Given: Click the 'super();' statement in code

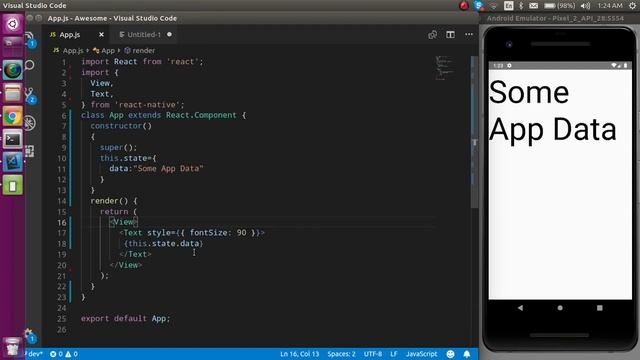Looking at the screenshot, I should (x=118, y=147).
